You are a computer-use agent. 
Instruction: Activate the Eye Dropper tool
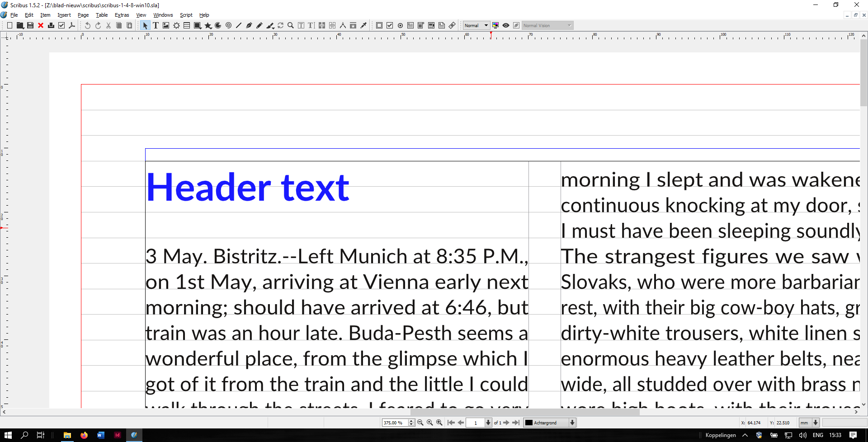(363, 26)
